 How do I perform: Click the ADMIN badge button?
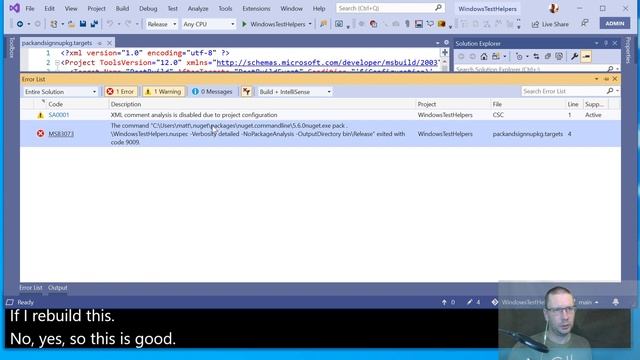pyautogui.click(x=615, y=23)
